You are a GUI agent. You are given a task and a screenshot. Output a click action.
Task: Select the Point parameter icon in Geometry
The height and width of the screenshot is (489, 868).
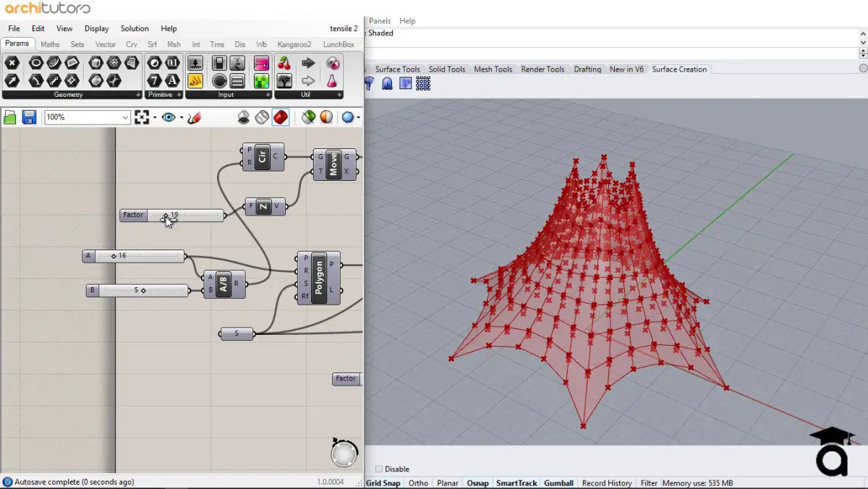click(12, 63)
